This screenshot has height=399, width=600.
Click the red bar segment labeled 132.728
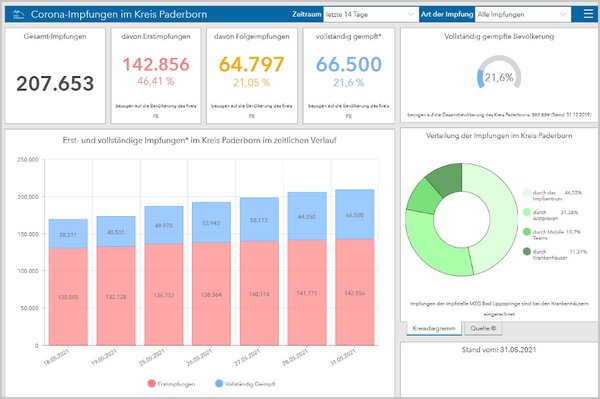pyautogui.click(x=116, y=296)
